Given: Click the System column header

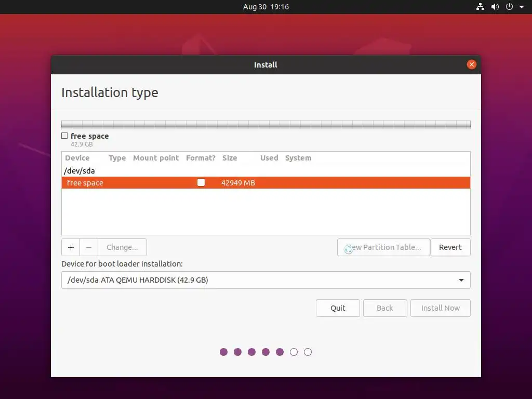Looking at the screenshot, I should tap(298, 158).
